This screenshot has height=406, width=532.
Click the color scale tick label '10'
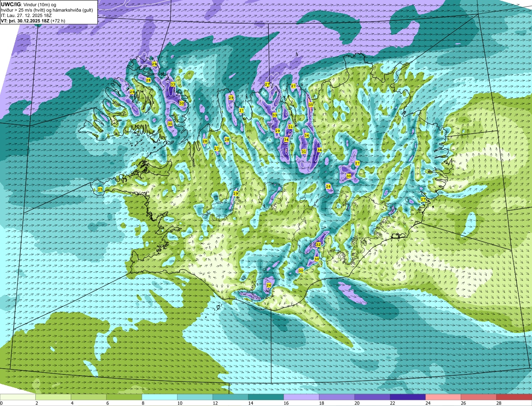pyautogui.click(x=180, y=403)
